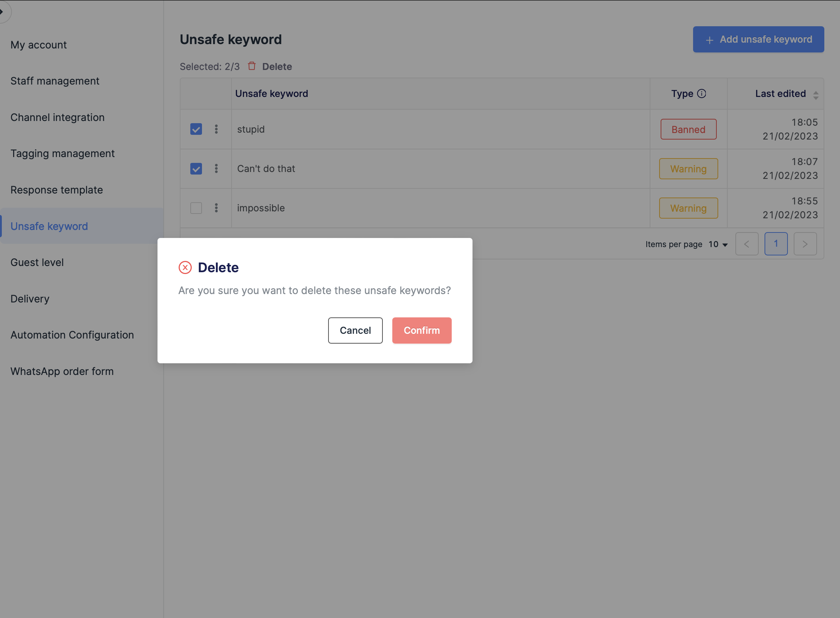Open Staff management menu item
The height and width of the screenshot is (618, 840).
tap(55, 81)
